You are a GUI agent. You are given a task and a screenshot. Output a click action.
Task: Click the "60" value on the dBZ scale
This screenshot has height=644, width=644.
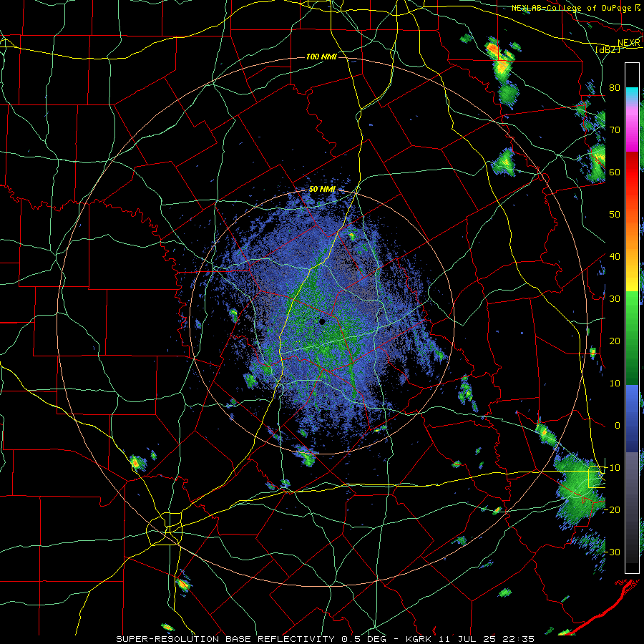[615, 172]
